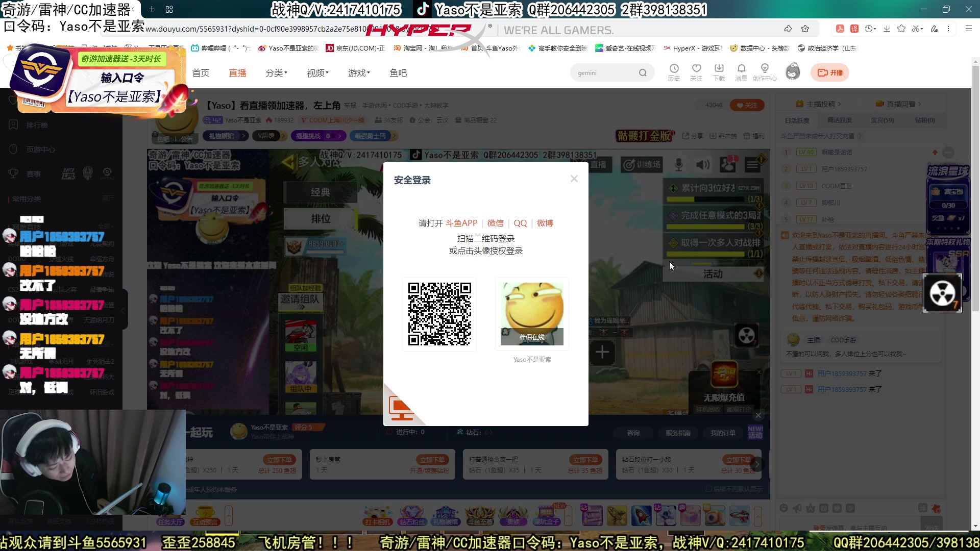980x551 pixels.
Task: Select the 日活跃度 tab
Action: pos(797,120)
